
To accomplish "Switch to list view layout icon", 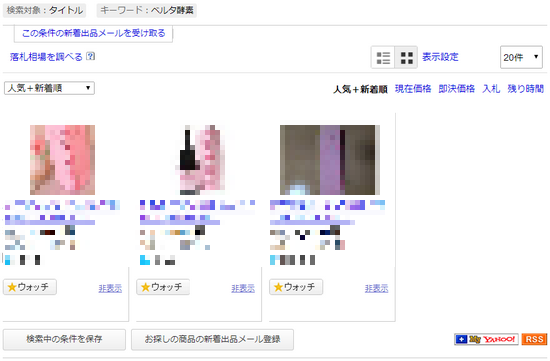I will pos(383,58).
